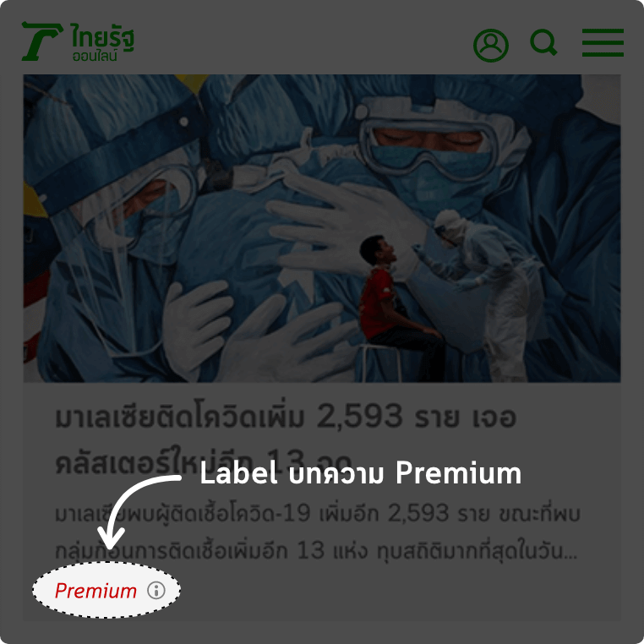
Task: Click the ไทยรัฐ wordmark in the header
Action: [x=102, y=37]
